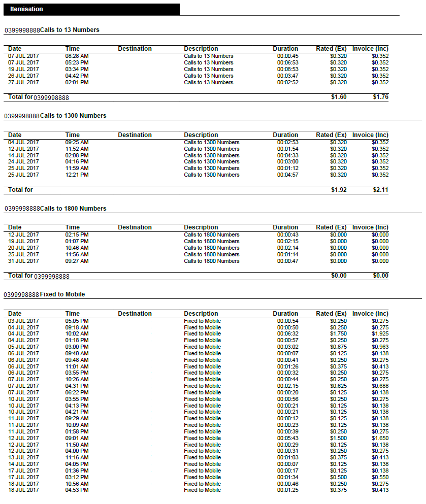Select the $1.76 invoice total
Image resolution: width=426 pixels, height=504 pixels.
(x=380, y=97)
